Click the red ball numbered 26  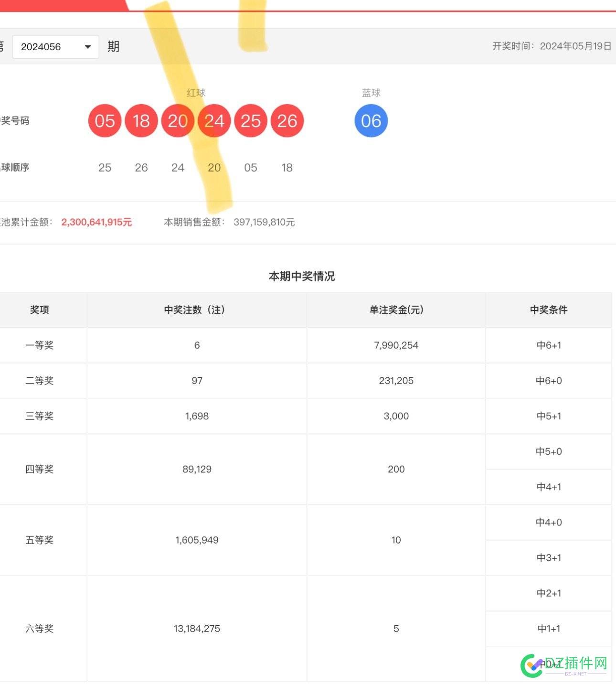[x=287, y=121]
